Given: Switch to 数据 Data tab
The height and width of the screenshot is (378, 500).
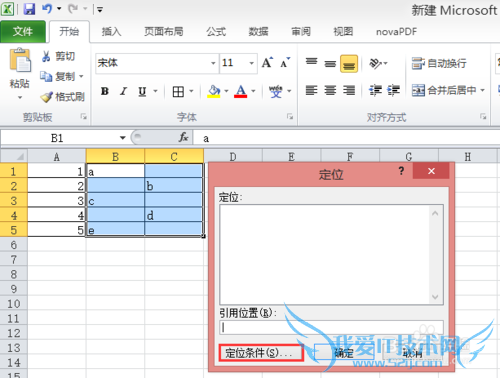Looking at the screenshot, I should (258, 32).
